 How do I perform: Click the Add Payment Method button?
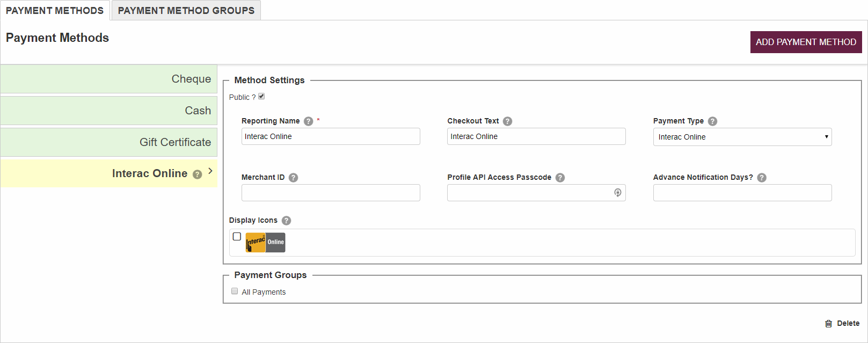pyautogui.click(x=805, y=42)
